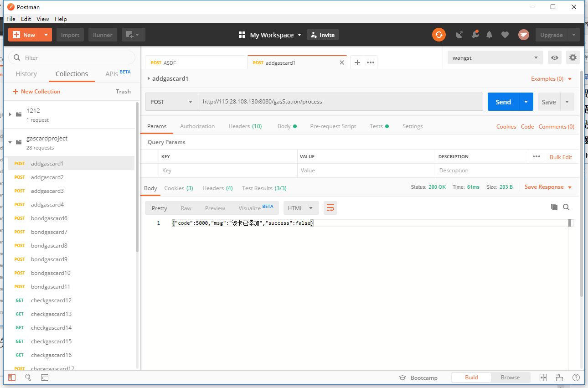Click the Send button
Image resolution: width=588 pixels, height=388 pixels.
coord(503,102)
